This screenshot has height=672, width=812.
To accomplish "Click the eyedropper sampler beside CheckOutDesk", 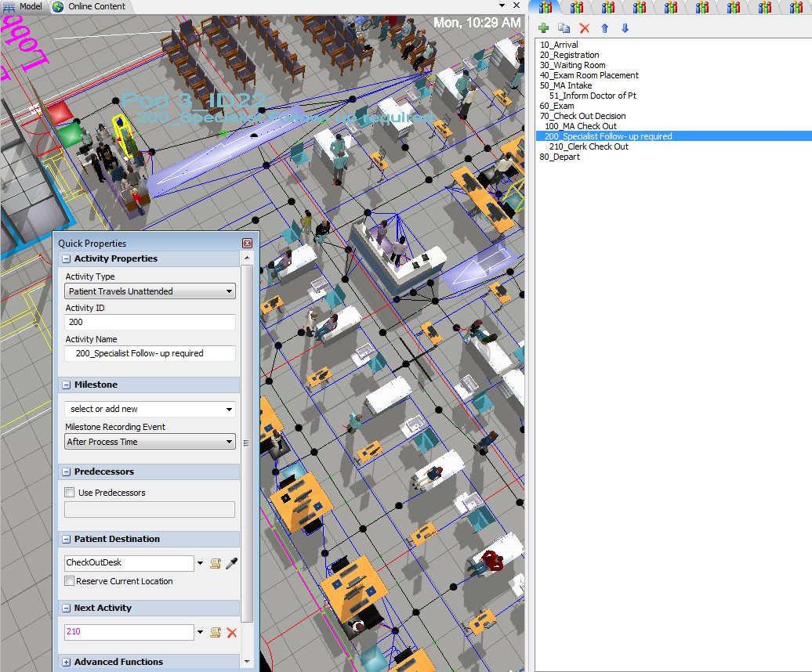I will click(231, 563).
